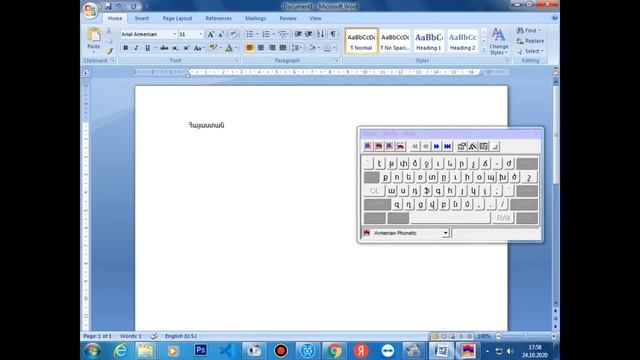Apply Bold formatting
640x360 pixels.
[125, 48]
